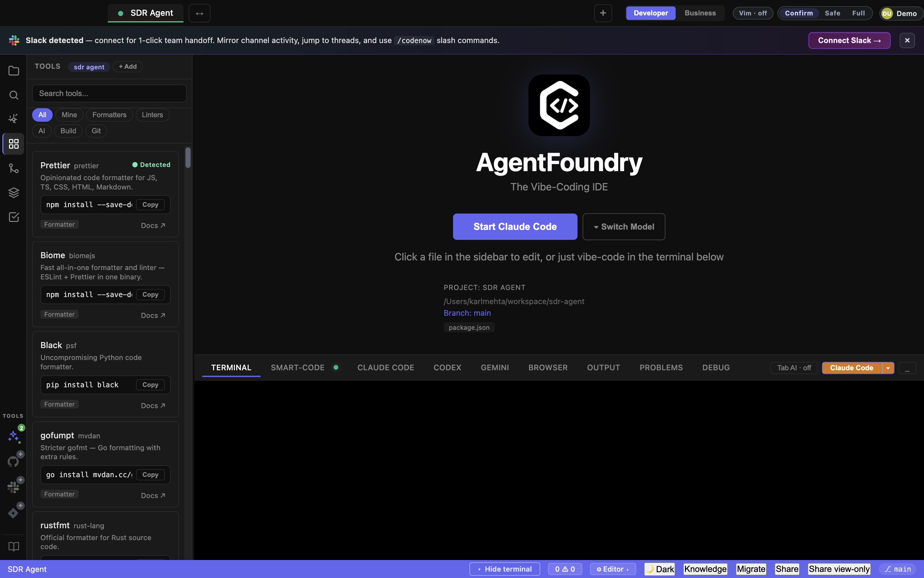The width and height of the screenshot is (924, 578).
Task: Toggle Vim mode on
Action: (753, 13)
